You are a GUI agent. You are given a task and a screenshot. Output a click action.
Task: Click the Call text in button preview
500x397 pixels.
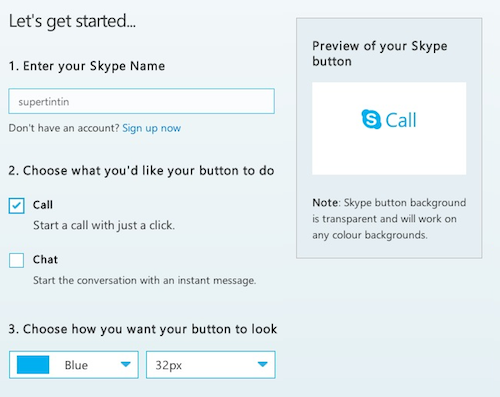[401, 120]
